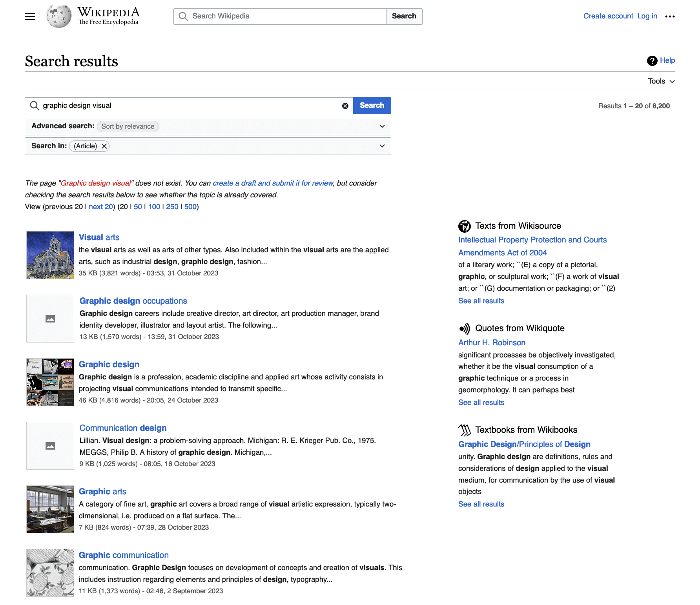Open the Graphic design occupations article
Image resolution: width=700 pixels, height=605 pixels.
pos(133,301)
